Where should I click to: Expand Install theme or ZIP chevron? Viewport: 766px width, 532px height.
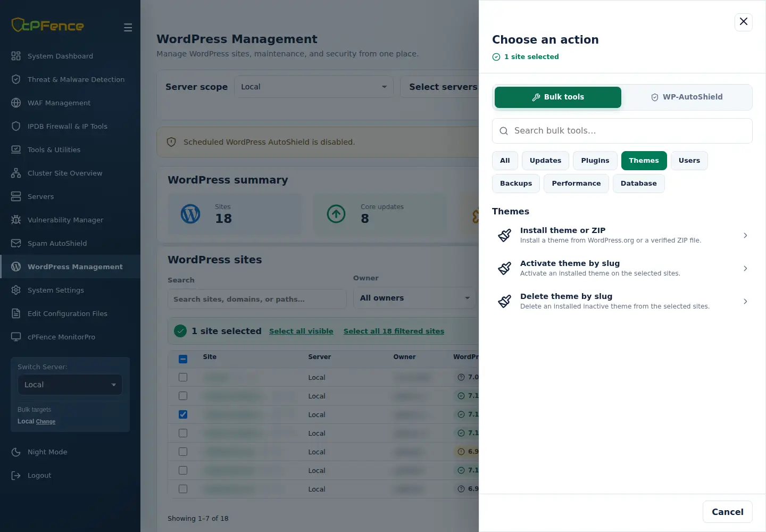tap(745, 235)
